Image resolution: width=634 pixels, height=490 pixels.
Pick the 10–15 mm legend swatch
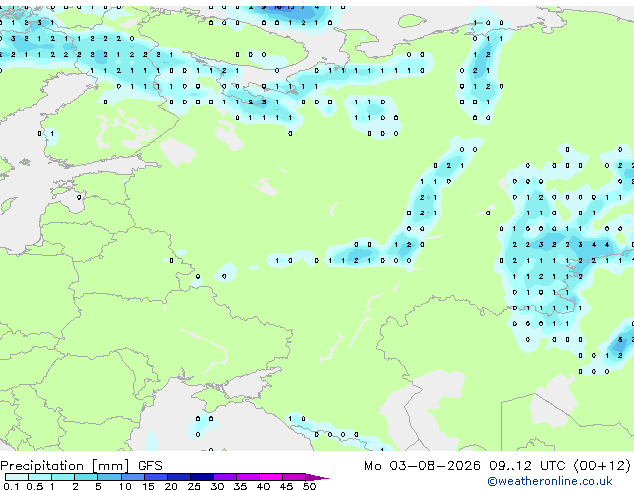[133, 477]
